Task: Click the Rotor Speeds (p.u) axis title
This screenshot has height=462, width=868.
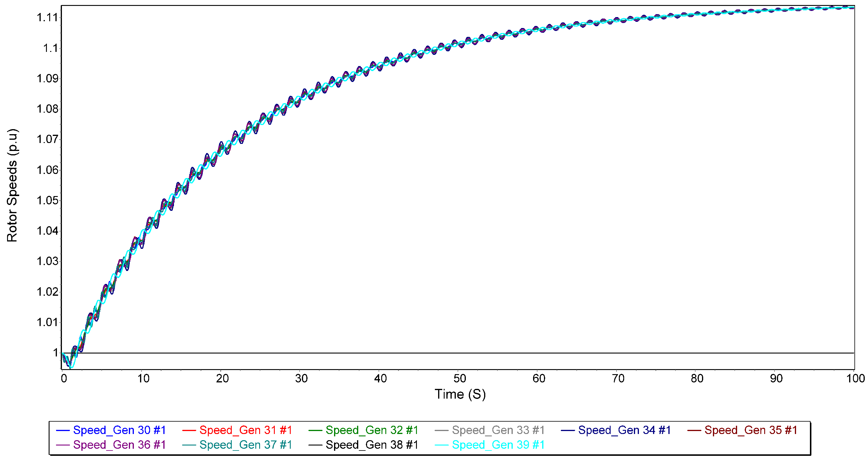Action: click(12, 185)
